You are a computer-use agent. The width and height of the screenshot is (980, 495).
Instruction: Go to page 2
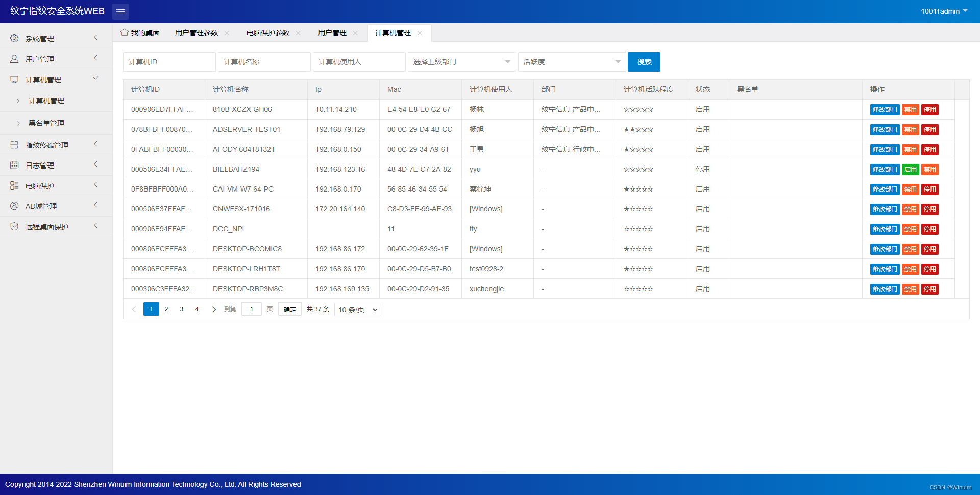click(166, 309)
